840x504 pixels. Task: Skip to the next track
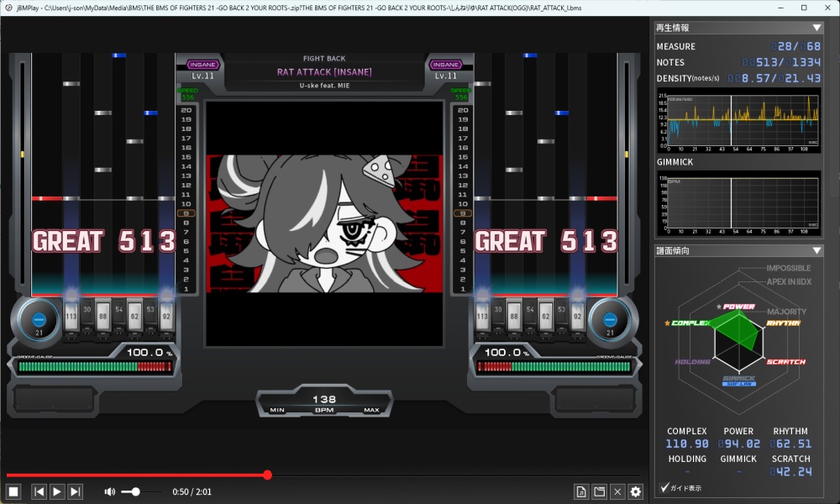pos(75,491)
